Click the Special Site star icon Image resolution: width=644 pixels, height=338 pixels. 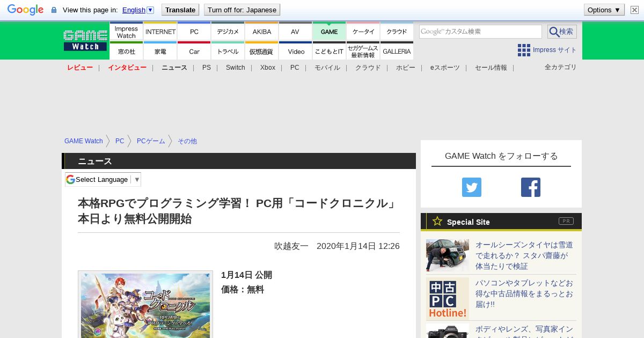point(437,221)
